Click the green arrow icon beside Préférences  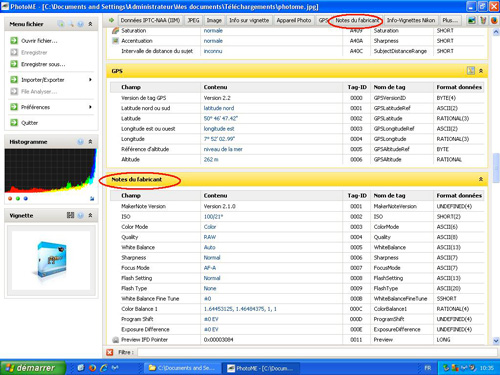pyautogui.click(x=14, y=107)
